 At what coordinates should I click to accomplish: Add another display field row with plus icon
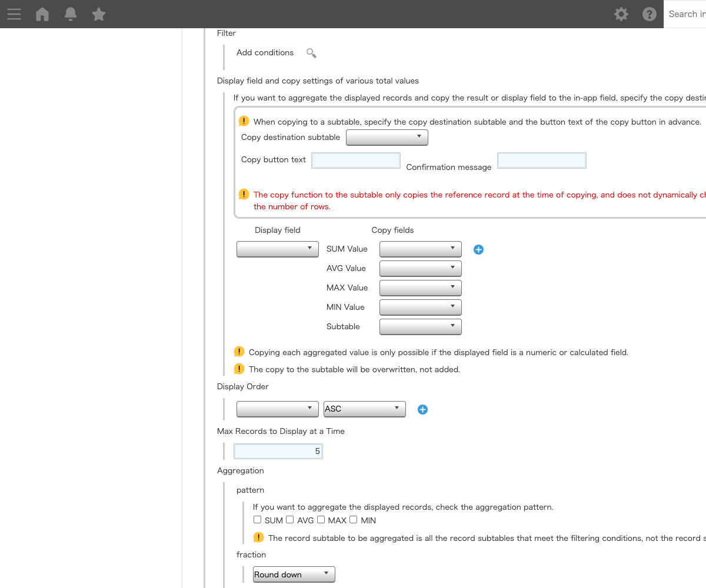pos(478,249)
